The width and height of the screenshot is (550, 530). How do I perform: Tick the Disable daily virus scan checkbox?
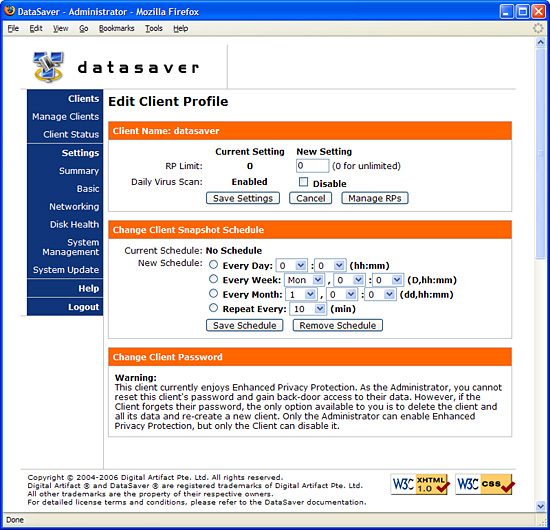303,182
